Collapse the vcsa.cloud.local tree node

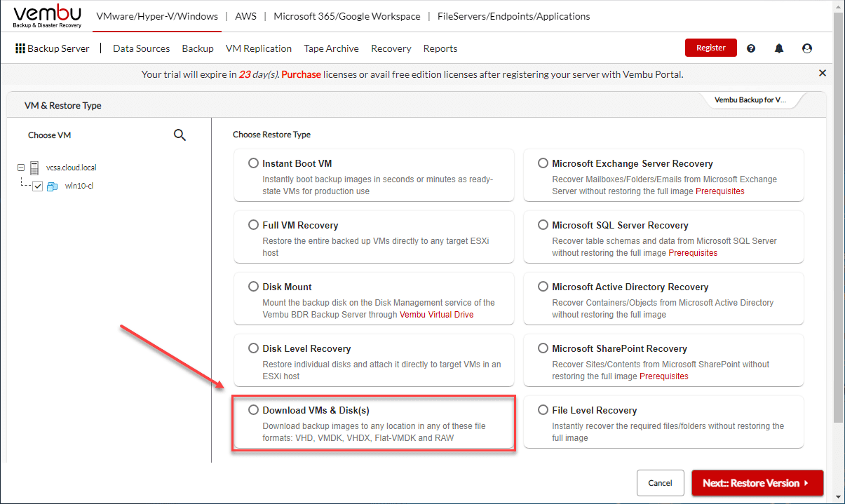[21, 168]
